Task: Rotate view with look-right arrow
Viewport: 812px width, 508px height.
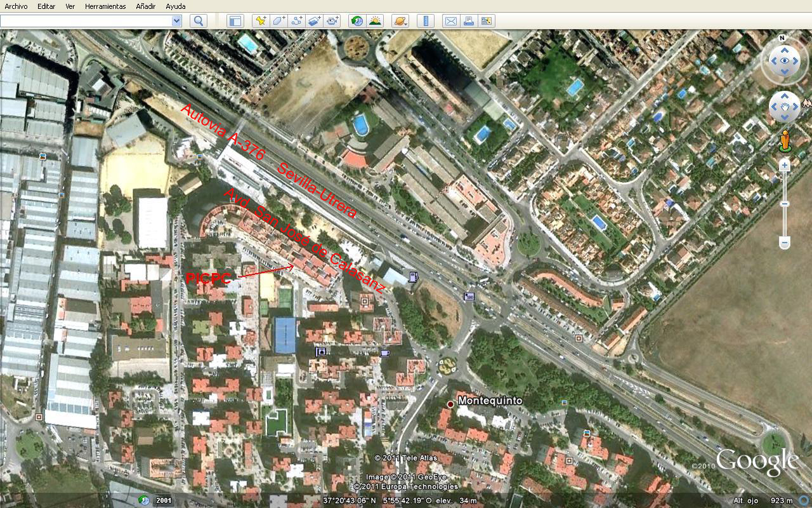Action: 796,61
